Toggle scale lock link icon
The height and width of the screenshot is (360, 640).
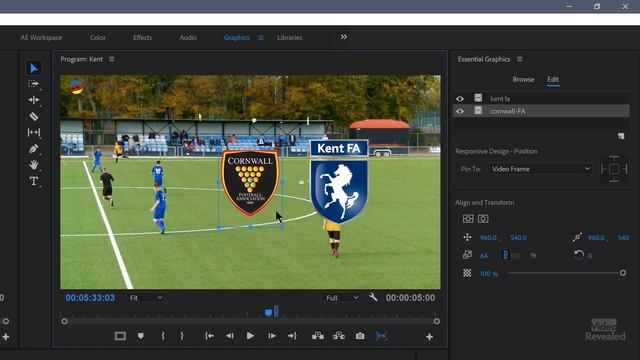coord(505,255)
